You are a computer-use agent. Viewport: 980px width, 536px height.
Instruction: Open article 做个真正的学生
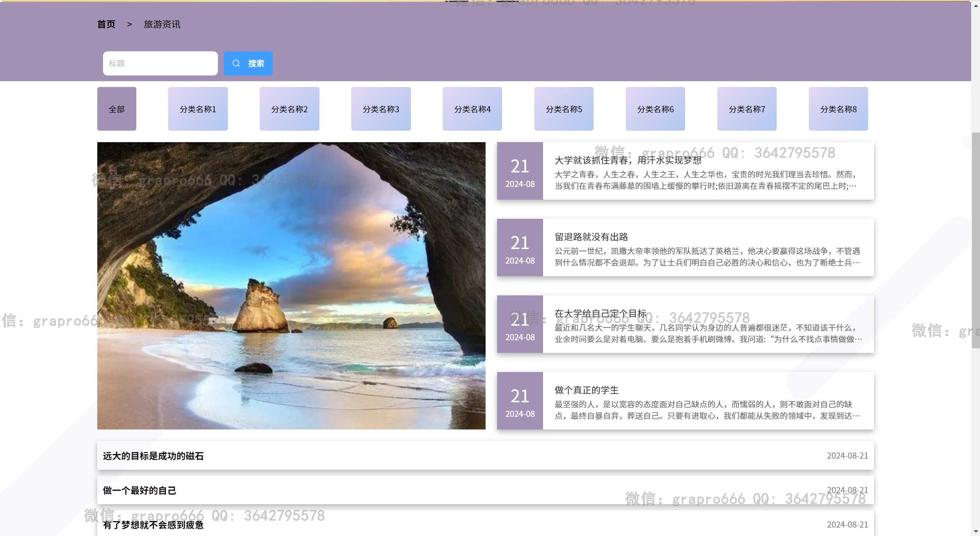[586, 390]
